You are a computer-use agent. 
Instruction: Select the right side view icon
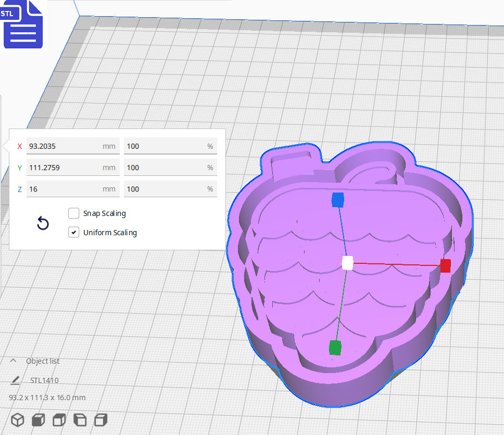tap(100, 419)
